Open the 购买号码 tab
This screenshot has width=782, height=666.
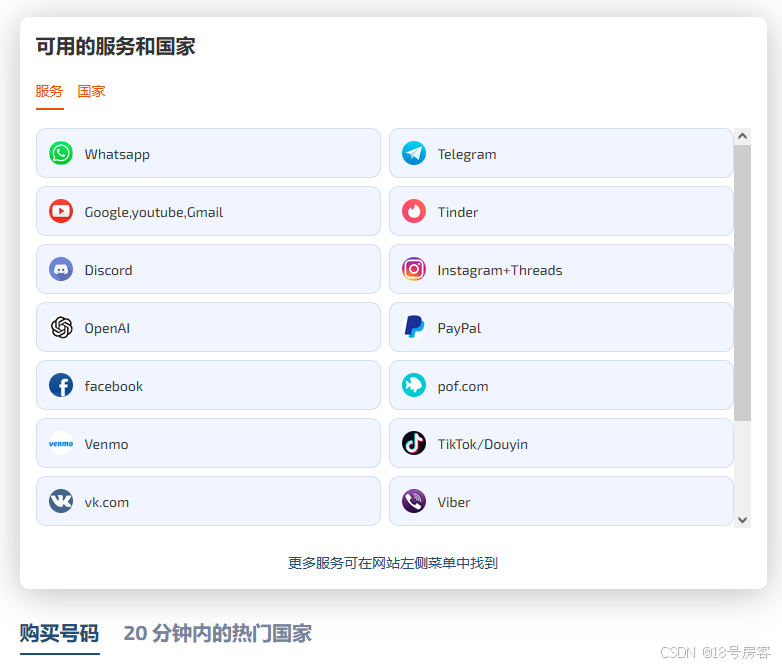[x=59, y=634]
